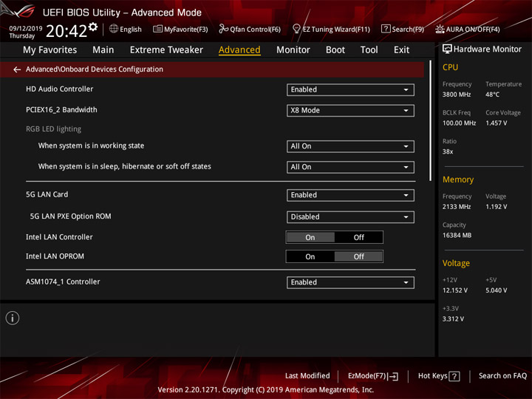This screenshot has width=532, height=399.
Task: Click the Advanced\Onboard Devices Configuration breadcrumb
Action: click(95, 69)
